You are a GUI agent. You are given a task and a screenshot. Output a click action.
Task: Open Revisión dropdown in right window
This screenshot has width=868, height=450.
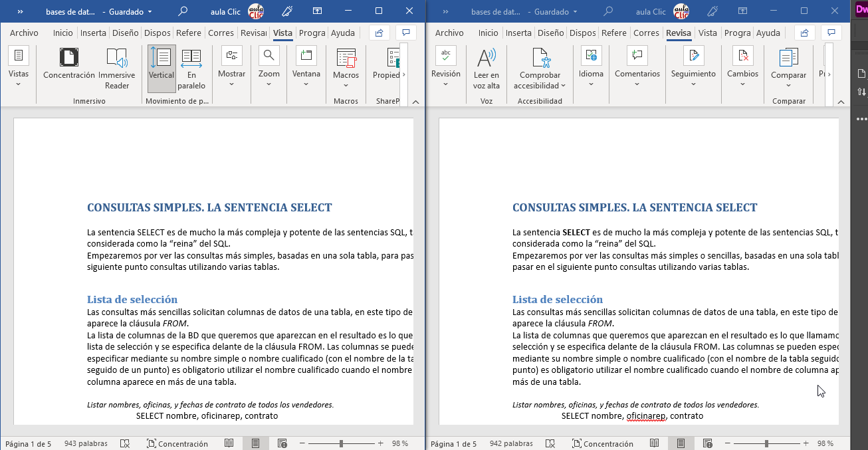point(446,68)
